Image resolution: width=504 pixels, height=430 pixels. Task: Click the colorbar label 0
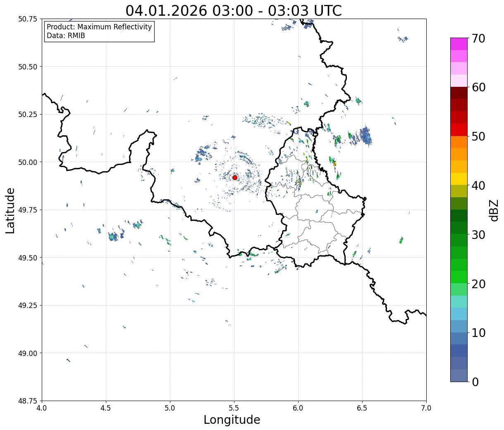coord(475,382)
